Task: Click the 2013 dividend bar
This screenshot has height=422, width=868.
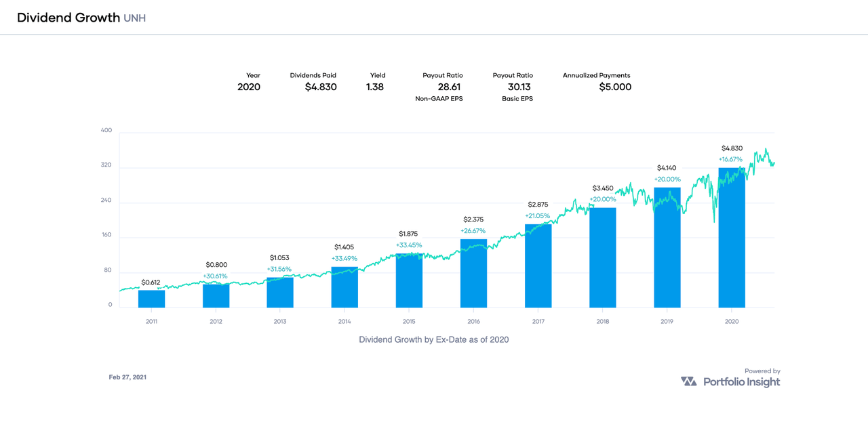Action: (280, 292)
